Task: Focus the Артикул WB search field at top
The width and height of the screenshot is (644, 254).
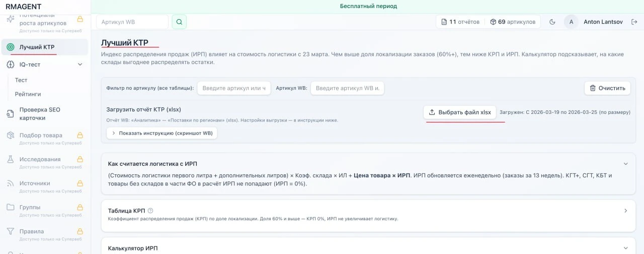Action: pyautogui.click(x=132, y=22)
